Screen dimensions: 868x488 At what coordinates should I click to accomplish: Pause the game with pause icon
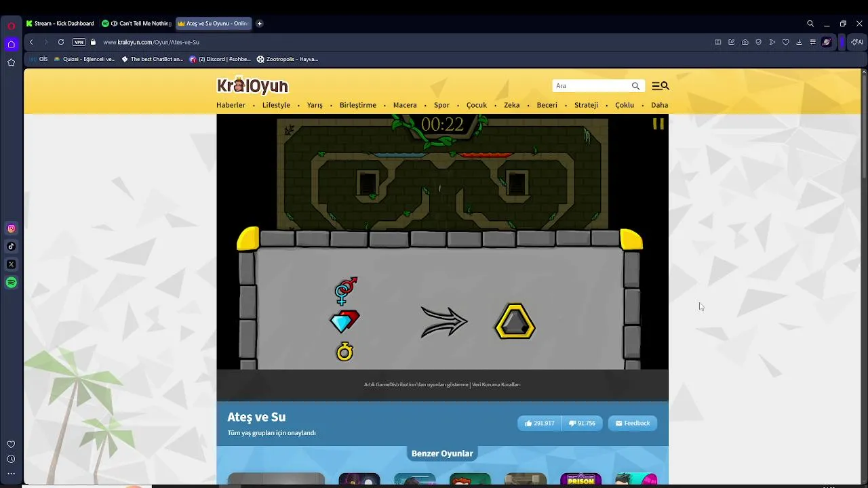[x=658, y=124]
